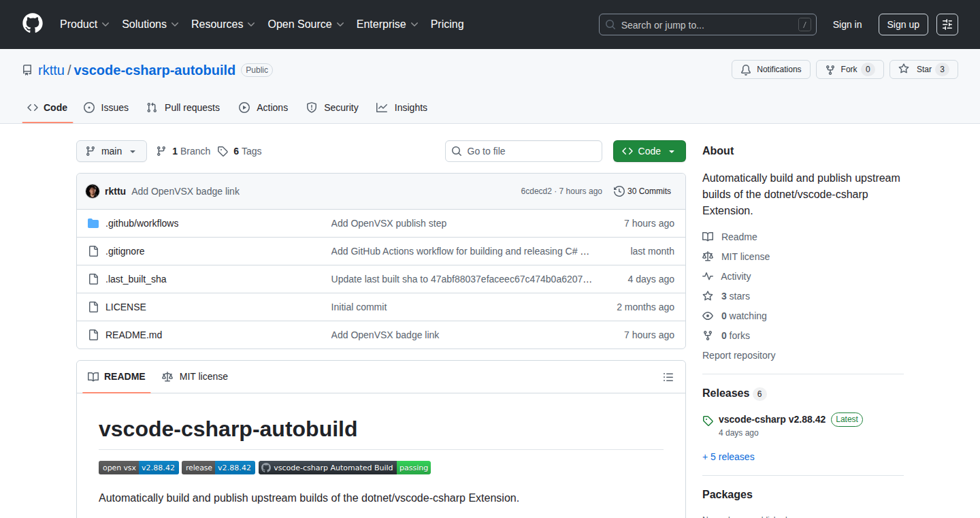This screenshot has width=980, height=518.
Task: Open commit hash 6cdecd2
Action: 536,191
